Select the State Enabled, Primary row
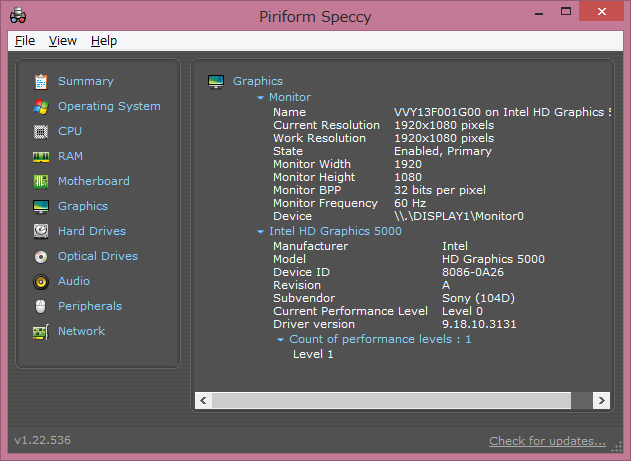631x461 pixels. coord(382,151)
